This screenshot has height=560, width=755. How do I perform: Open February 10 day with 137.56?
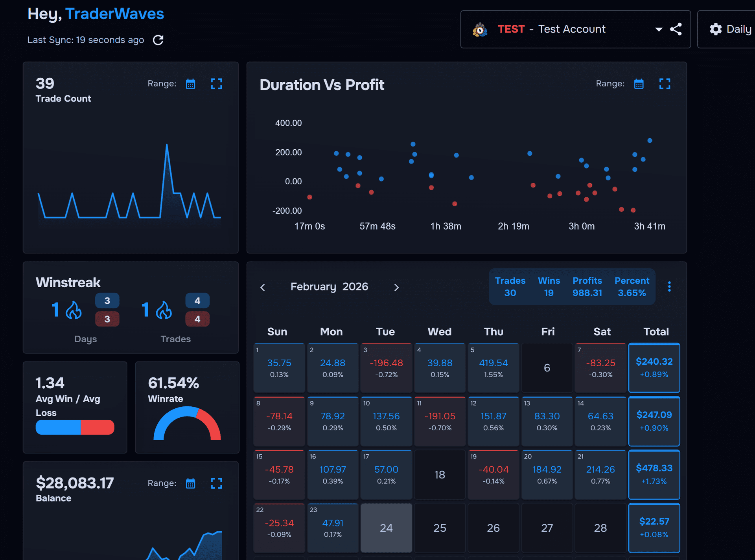tap(386, 421)
